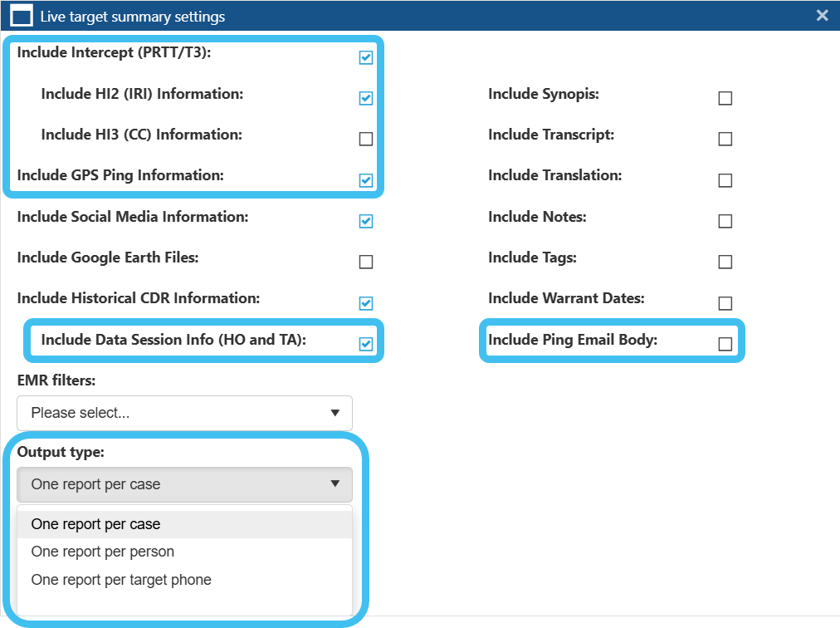Select One report per person option
Screen dimensions: 840x628
[103, 552]
